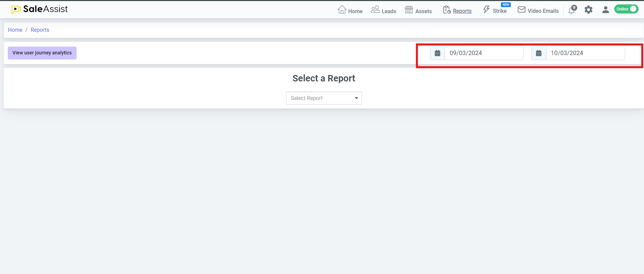Click the Select Report dropdown arrow
The width and height of the screenshot is (644, 274).
click(356, 98)
